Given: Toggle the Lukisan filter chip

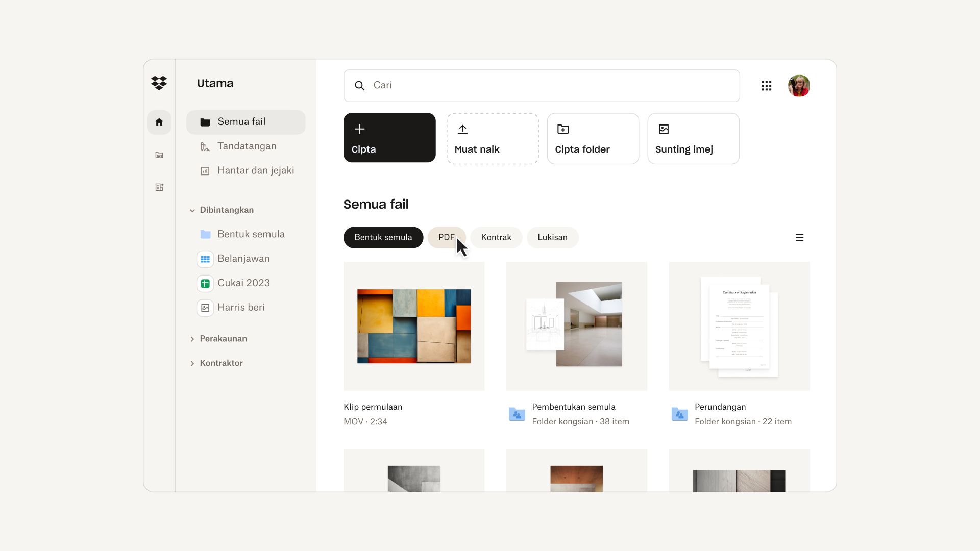Looking at the screenshot, I should (552, 237).
